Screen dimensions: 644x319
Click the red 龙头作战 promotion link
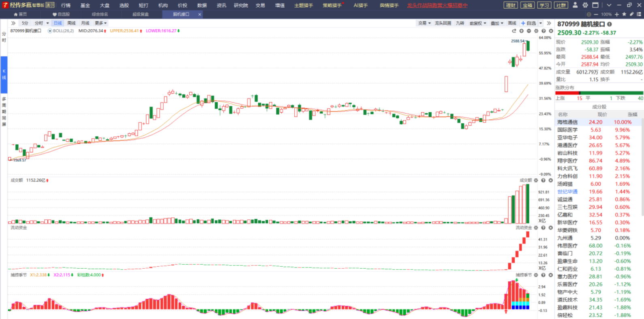point(437,5)
